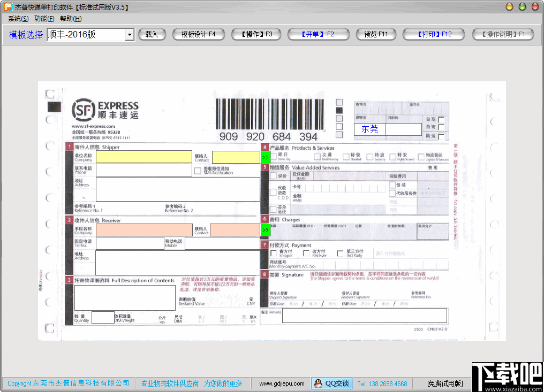Check the 次晨 Next Morning service box
The height and width of the screenshot is (392, 544).
click(x=318, y=157)
